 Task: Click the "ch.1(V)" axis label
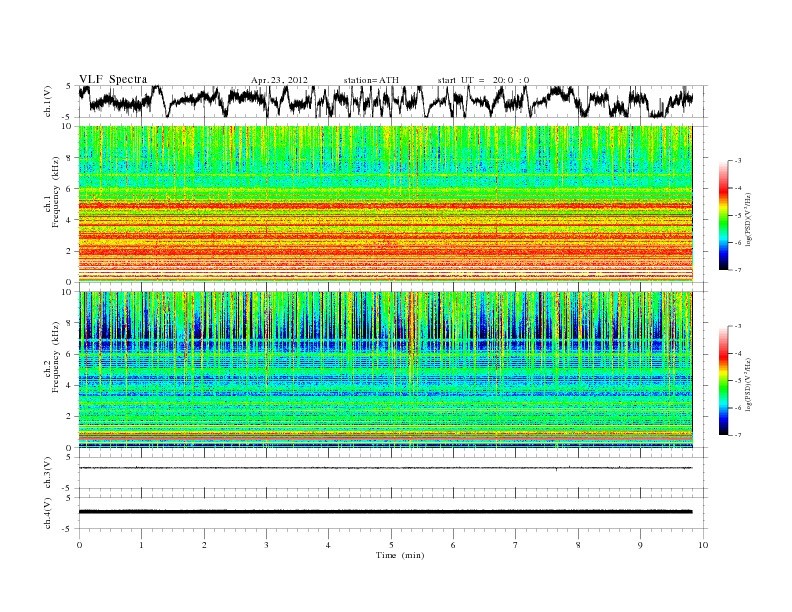(x=47, y=101)
